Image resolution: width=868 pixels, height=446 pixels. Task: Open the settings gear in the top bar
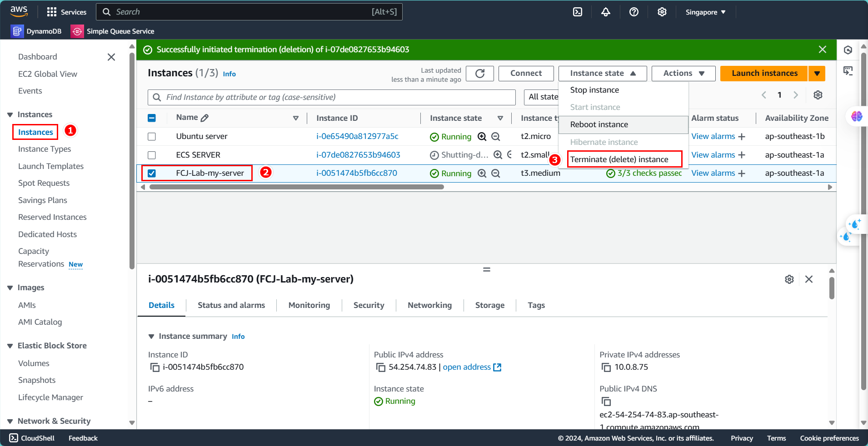click(662, 12)
